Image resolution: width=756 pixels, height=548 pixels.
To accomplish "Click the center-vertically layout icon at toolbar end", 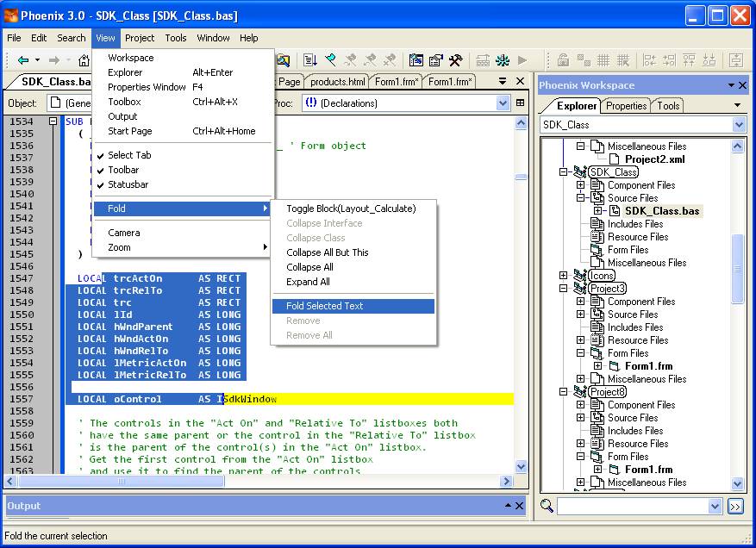I will pos(736,60).
